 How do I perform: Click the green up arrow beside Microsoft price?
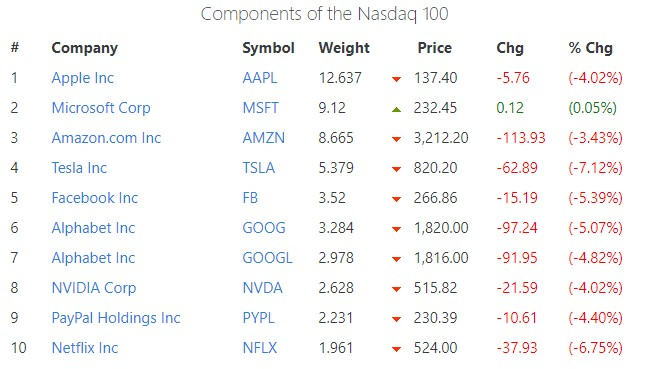pos(396,109)
